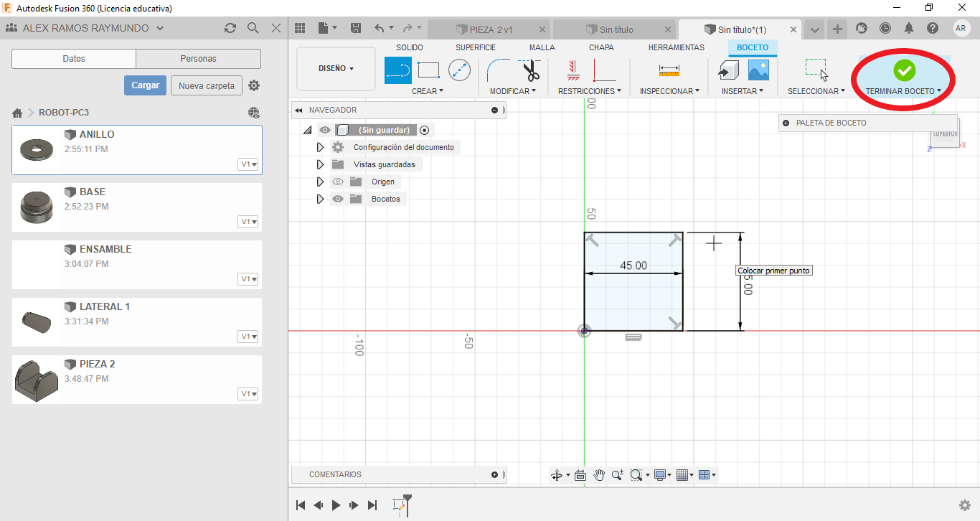
Task: Select the Circle sketch tool
Action: pyautogui.click(x=459, y=70)
